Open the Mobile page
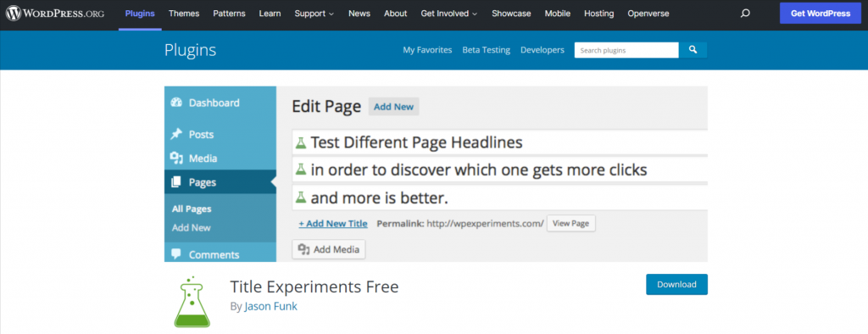Viewport: 868px width, 334px height. point(557,14)
